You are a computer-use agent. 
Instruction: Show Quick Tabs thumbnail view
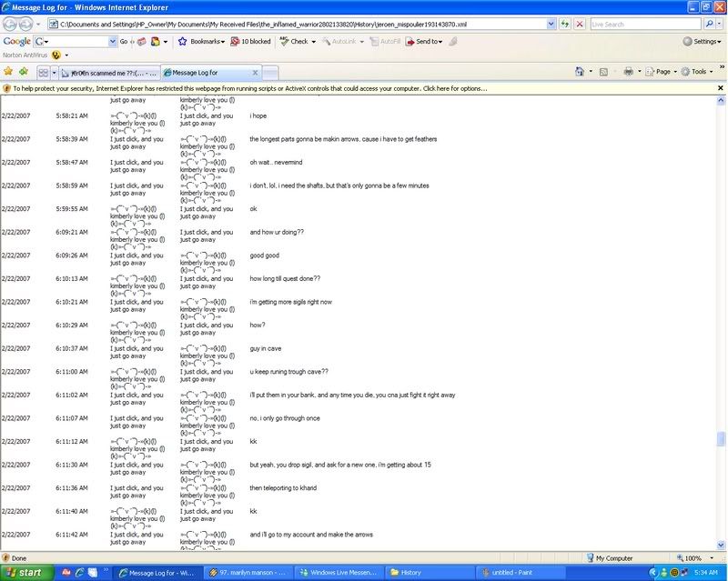(43, 73)
